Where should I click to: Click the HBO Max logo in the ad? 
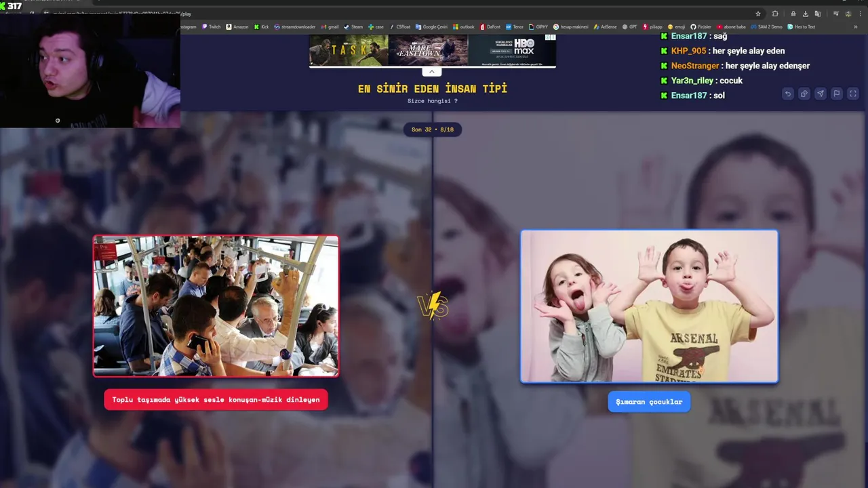pyautogui.click(x=524, y=46)
